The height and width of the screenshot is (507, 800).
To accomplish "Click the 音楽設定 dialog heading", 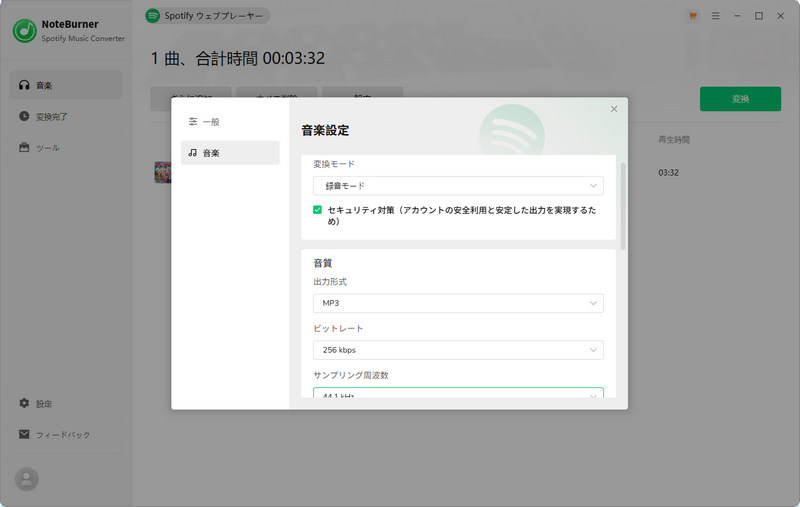I will pyautogui.click(x=325, y=130).
